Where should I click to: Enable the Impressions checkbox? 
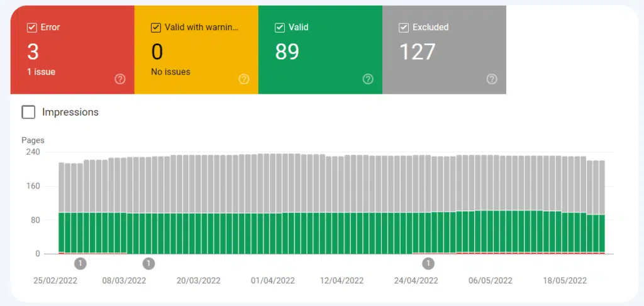(x=28, y=112)
